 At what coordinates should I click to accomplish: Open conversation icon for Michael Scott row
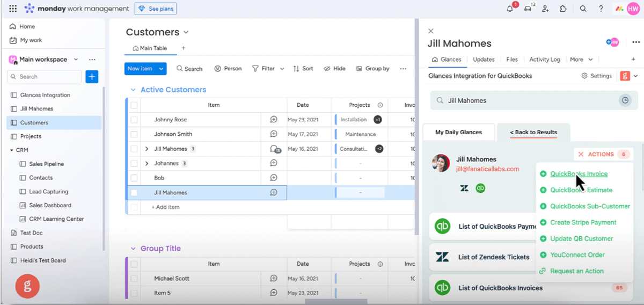coord(274,279)
